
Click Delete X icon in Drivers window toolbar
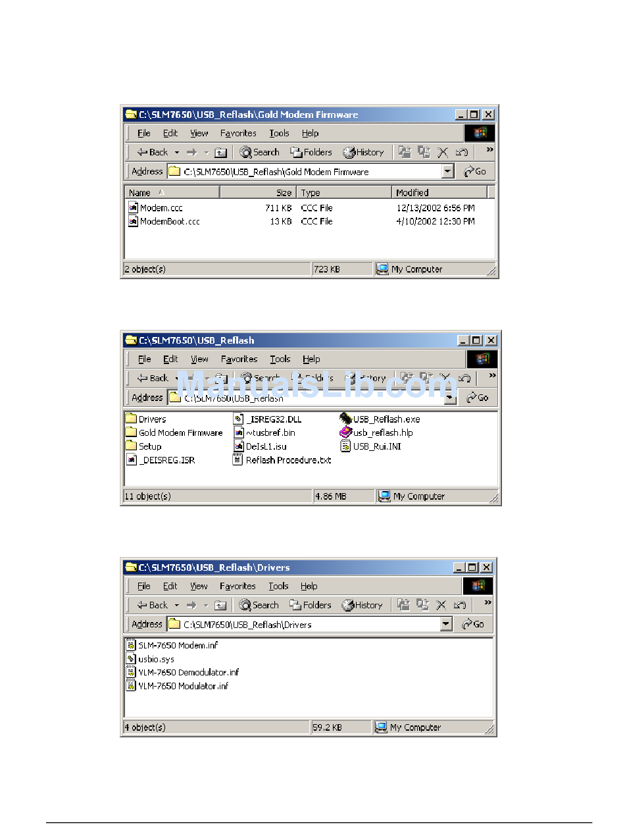coord(441,606)
